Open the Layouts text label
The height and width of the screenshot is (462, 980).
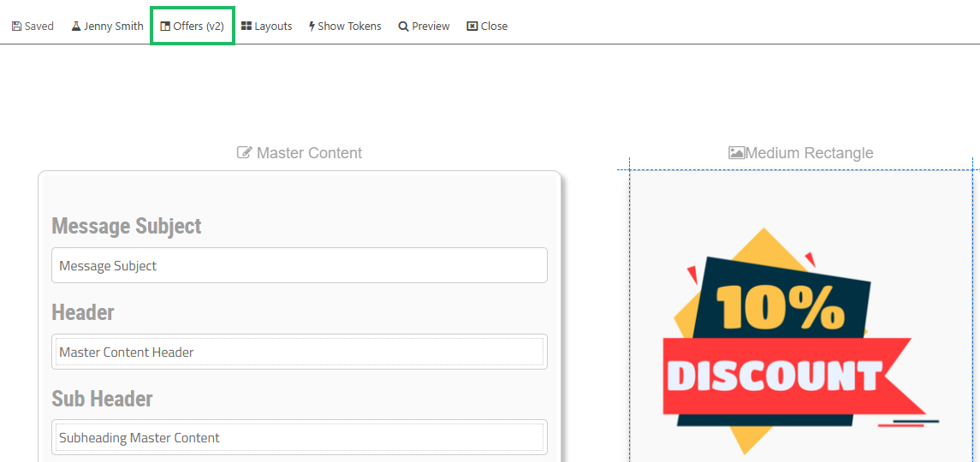point(273,27)
